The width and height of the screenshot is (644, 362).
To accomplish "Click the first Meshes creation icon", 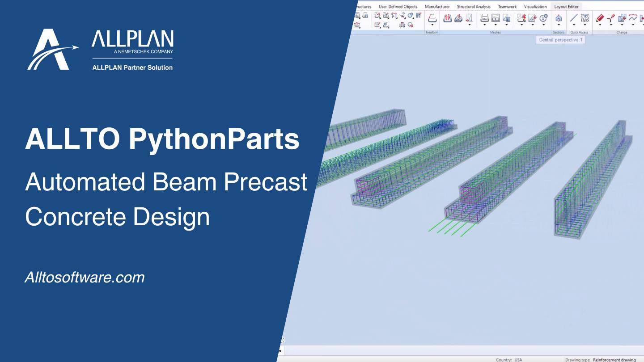I will pos(447,18).
